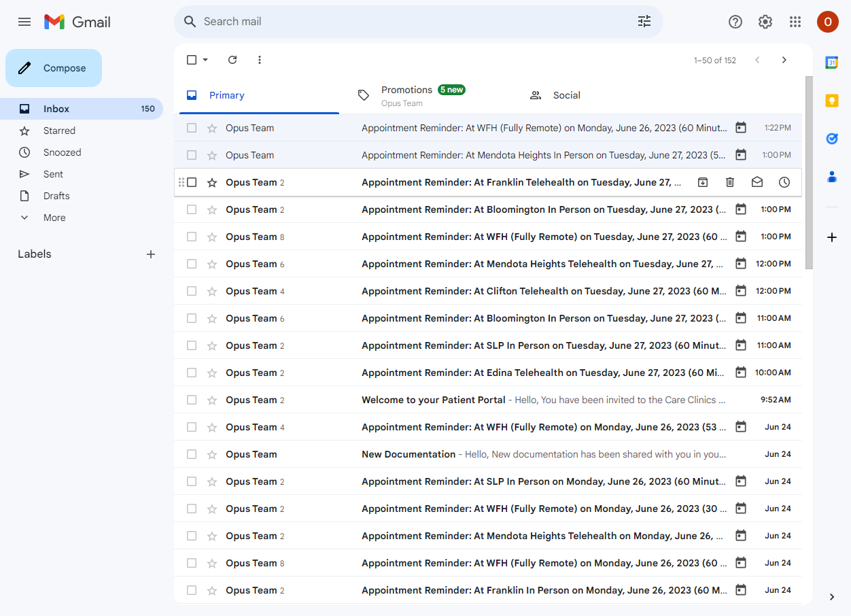Click the 9:52 AM timestamp
The image size is (851, 616).
tap(776, 400)
